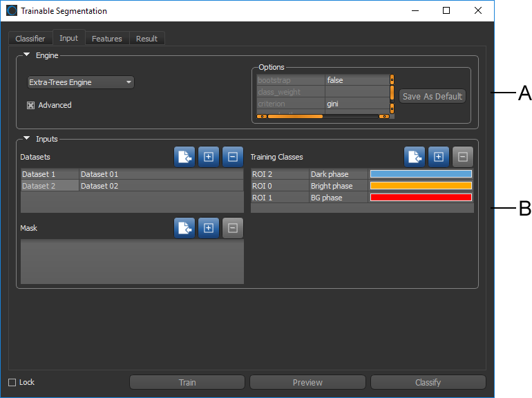The width and height of the screenshot is (532, 398).
Task: Add a training class with plus icon
Action: click(439, 157)
